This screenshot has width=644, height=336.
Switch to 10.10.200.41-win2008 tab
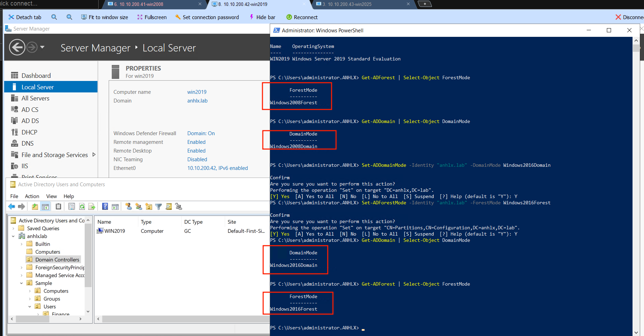(x=154, y=4)
